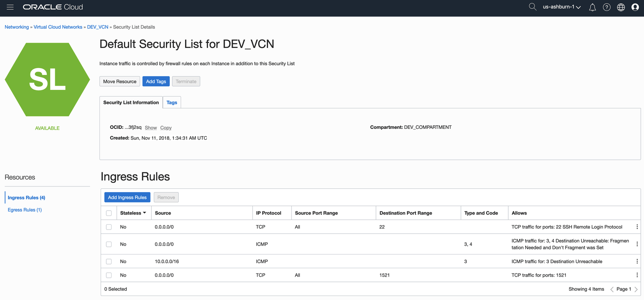Switch to the Tags tab
Screen dimensions: 644x300
tap(172, 103)
